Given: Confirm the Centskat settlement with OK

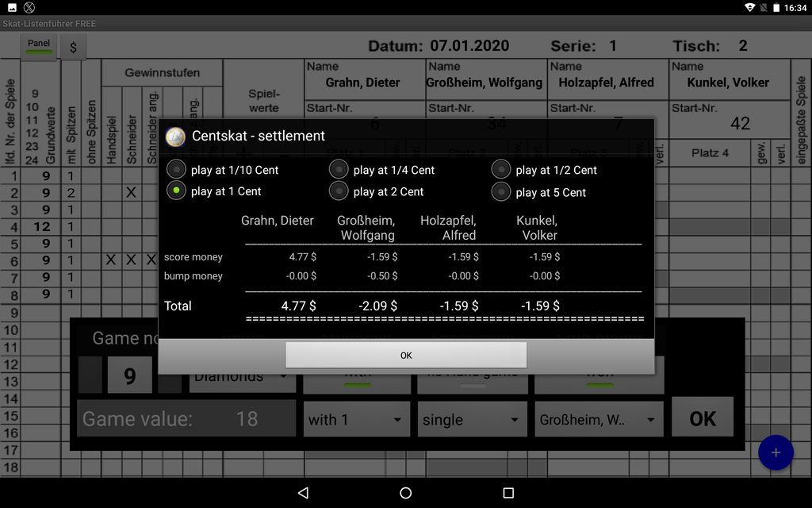Looking at the screenshot, I should point(406,355).
